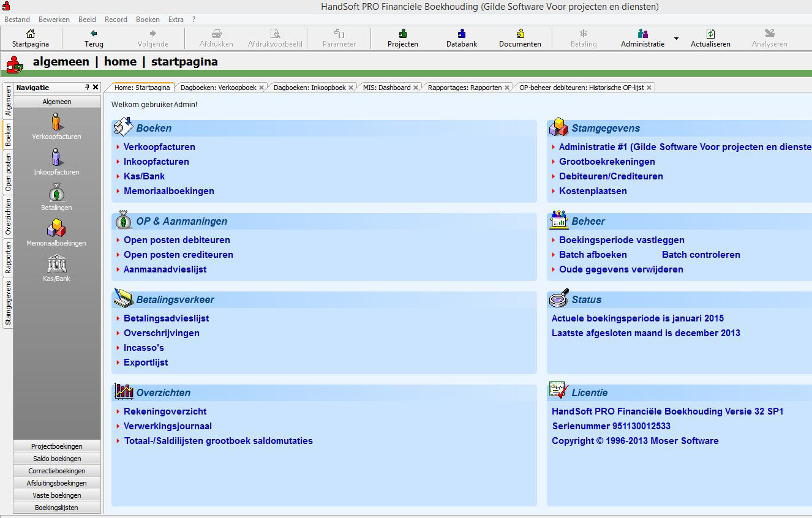Image resolution: width=812 pixels, height=518 pixels.
Task: Click the Afdrukken printer icon
Action: (216, 34)
